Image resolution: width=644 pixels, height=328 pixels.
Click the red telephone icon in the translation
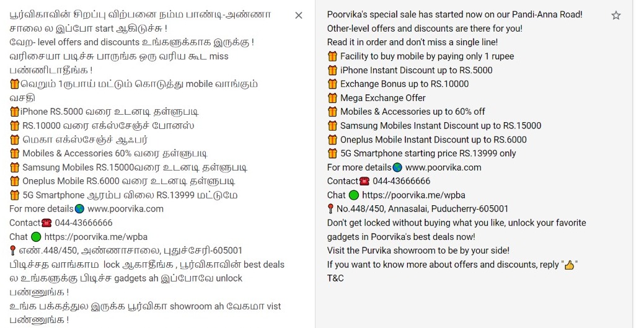click(x=364, y=181)
